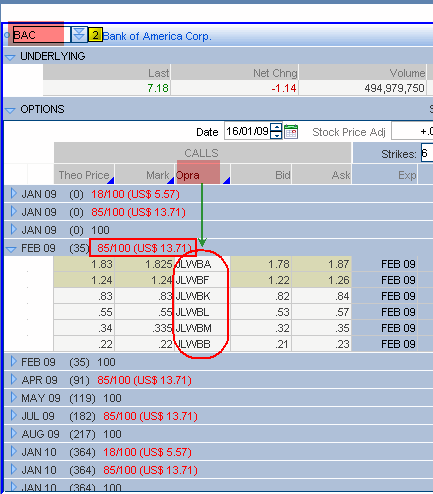Click the .21 bid price for JLWBB
This screenshot has height=494, width=433.
(x=261, y=344)
